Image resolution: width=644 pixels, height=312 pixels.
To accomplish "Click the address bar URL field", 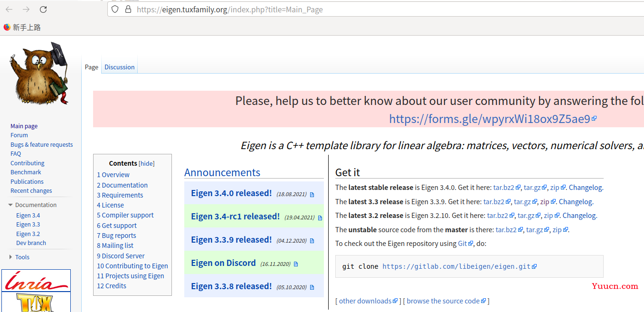I will 375,9.
